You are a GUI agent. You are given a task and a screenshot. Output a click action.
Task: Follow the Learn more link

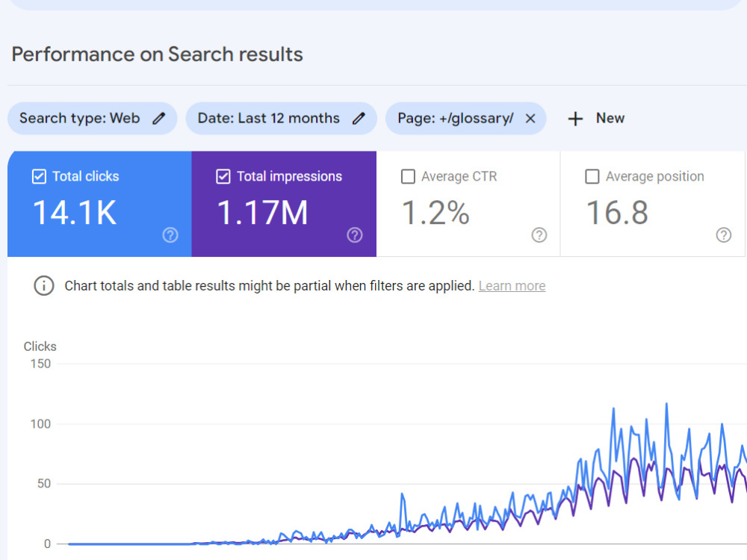tap(512, 286)
